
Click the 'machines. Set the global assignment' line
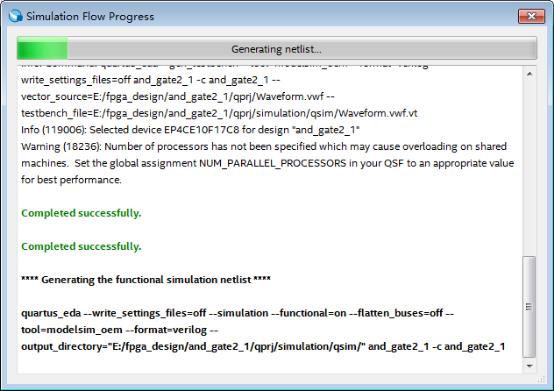point(267,163)
